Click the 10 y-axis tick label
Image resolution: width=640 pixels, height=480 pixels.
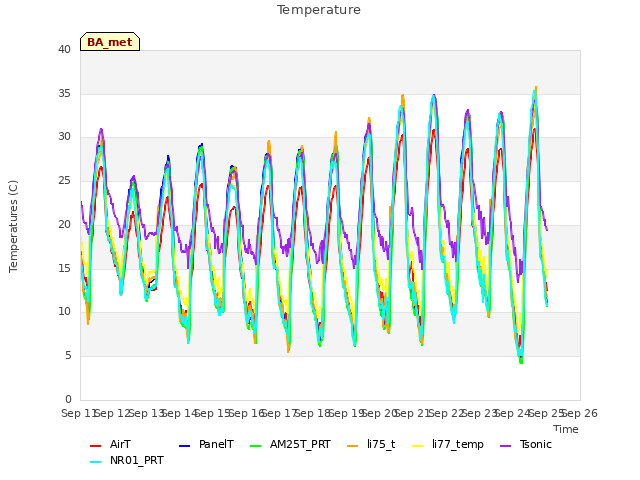pos(64,311)
